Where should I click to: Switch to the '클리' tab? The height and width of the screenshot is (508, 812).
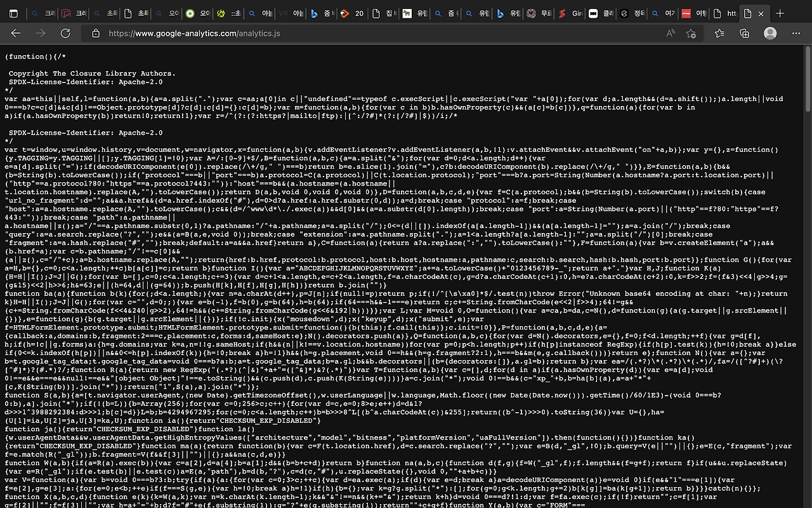click(x=601, y=13)
